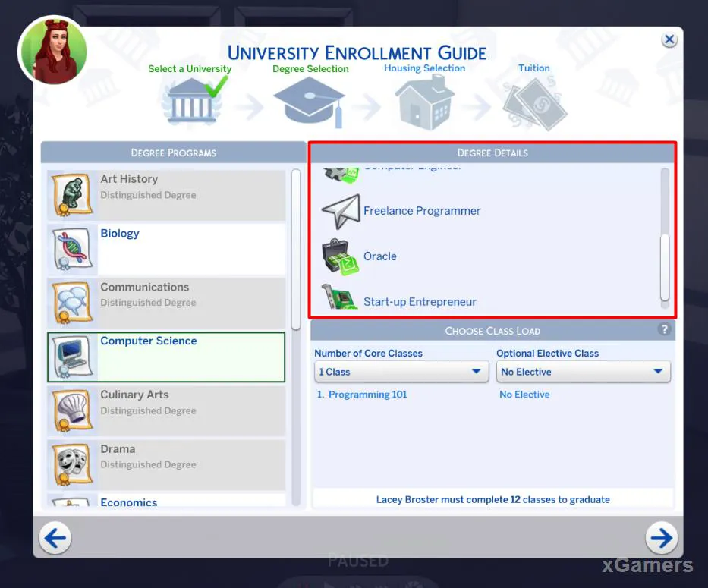Click the Choose Class Load header
The width and height of the screenshot is (708, 588).
[492, 331]
